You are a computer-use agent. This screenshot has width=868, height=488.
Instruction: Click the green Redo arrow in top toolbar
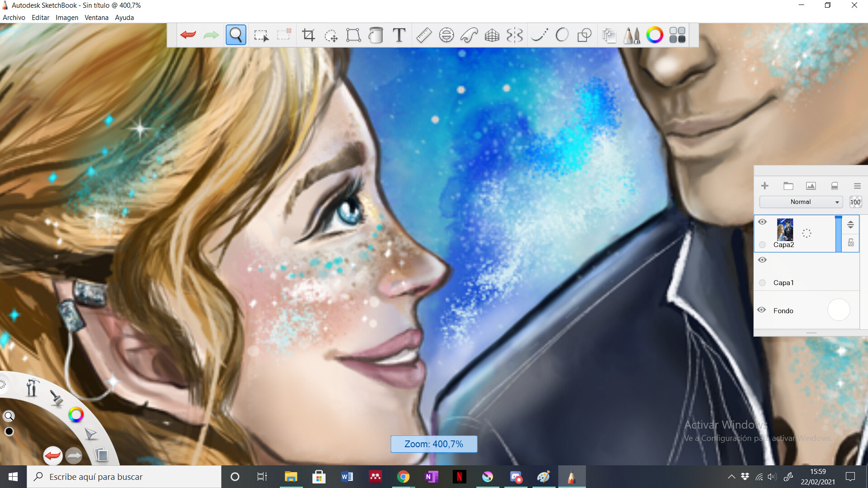coord(211,35)
